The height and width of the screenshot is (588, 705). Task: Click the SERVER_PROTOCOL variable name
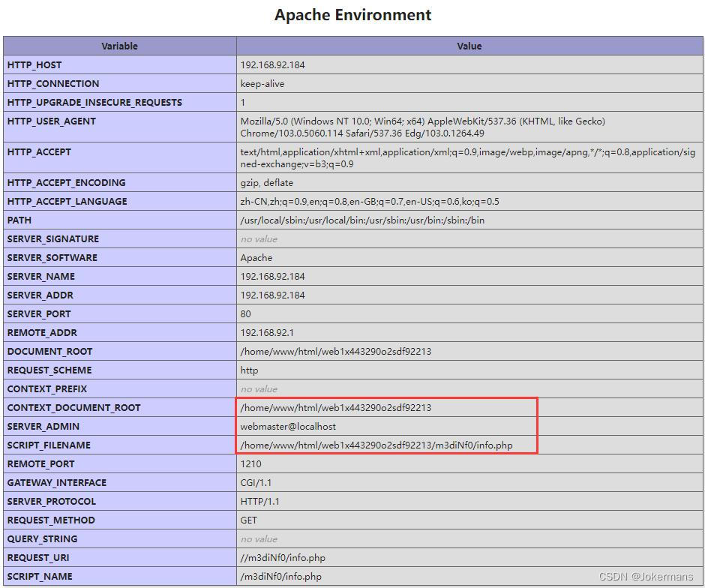pyautogui.click(x=52, y=502)
